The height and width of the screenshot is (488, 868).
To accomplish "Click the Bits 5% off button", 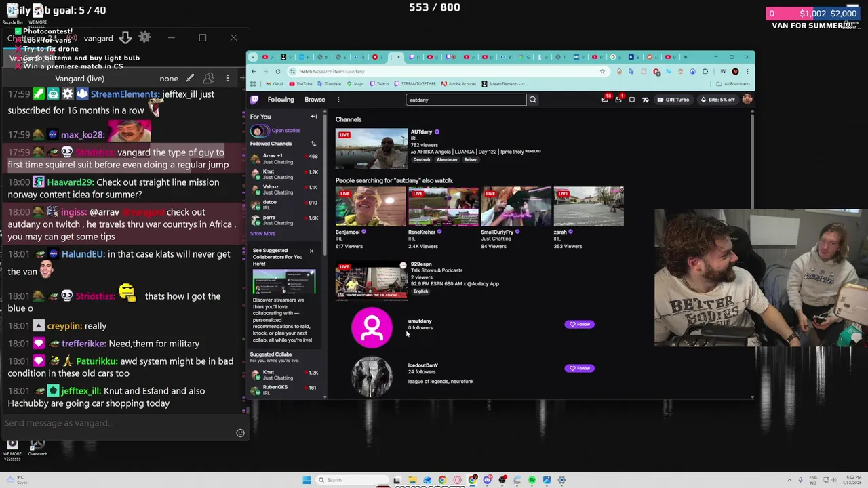I will pyautogui.click(x=717, y=100).
